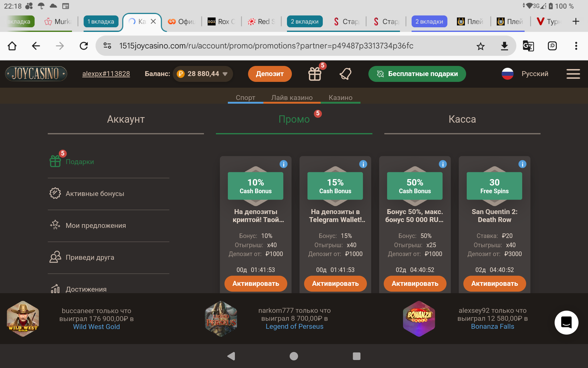Reload the current page

point(84,46)
